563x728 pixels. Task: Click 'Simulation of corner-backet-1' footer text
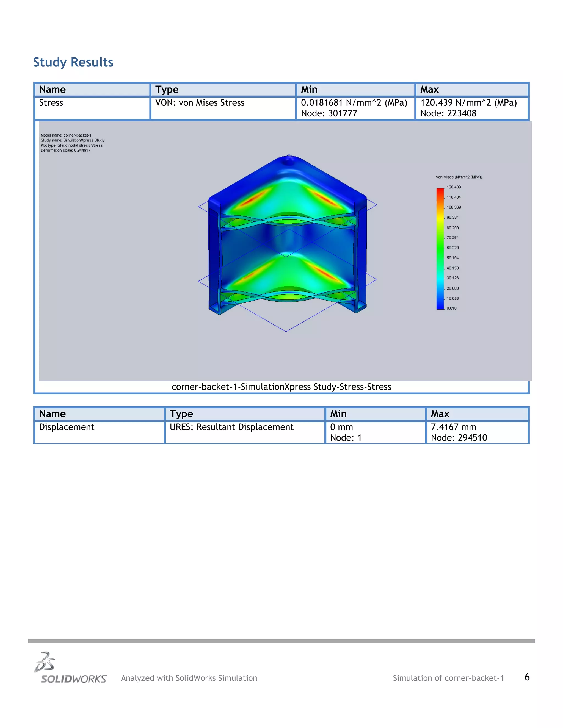[448, 678]
